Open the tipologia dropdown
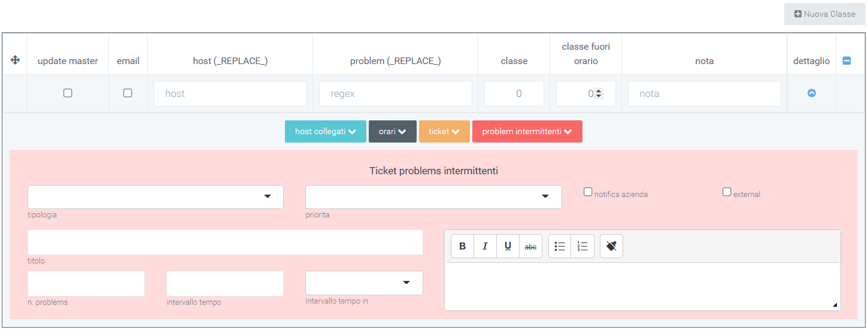This screenshot has width=868, height=330. coord(156,197)
